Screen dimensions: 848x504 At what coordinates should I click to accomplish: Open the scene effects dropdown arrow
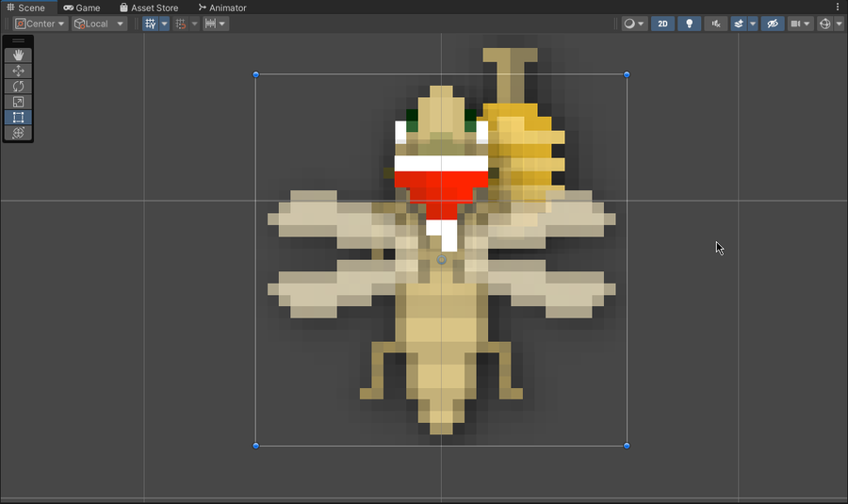click(753, 24)
